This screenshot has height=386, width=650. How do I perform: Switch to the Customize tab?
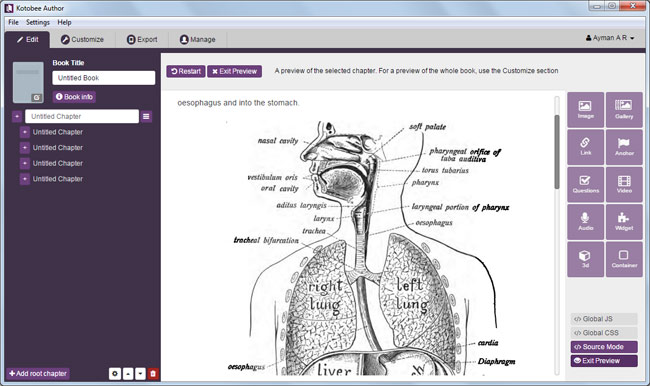pos(82,39)
